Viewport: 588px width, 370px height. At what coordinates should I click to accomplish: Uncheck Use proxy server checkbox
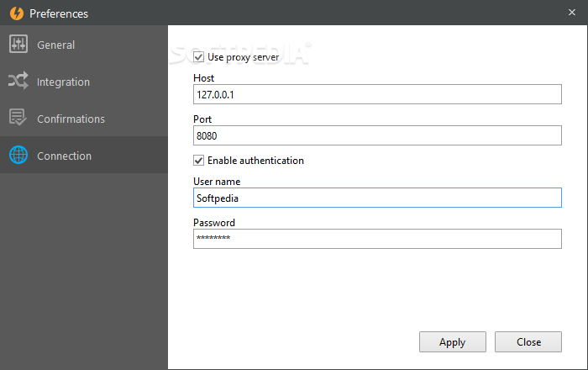coord(198,57)
